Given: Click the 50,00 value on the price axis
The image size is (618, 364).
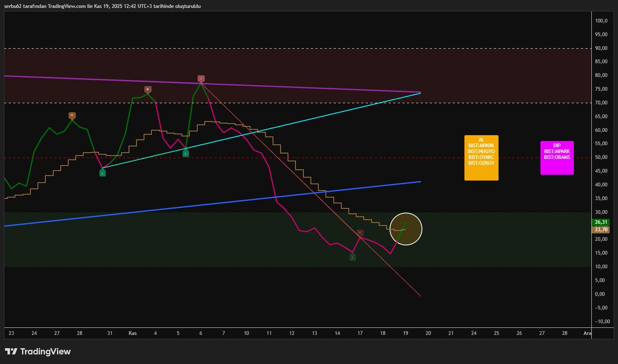Looking at the screenshot, I should (x=601, y=157).
